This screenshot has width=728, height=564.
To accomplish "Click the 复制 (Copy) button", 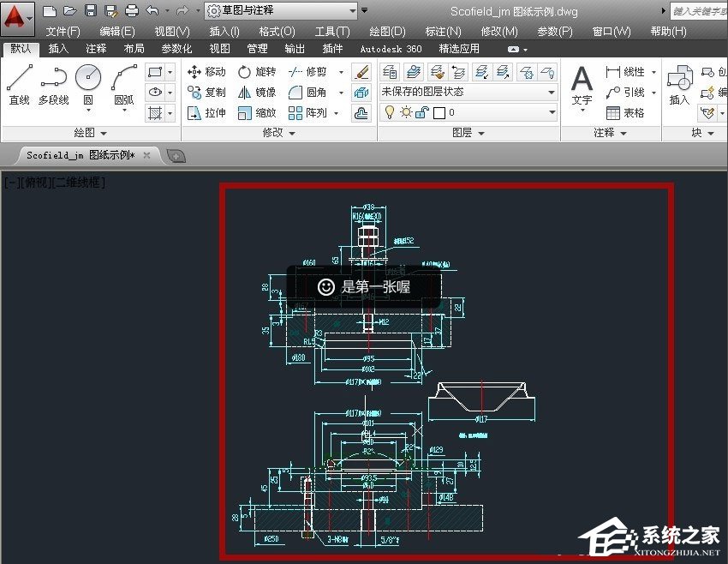I will [210, 94].
